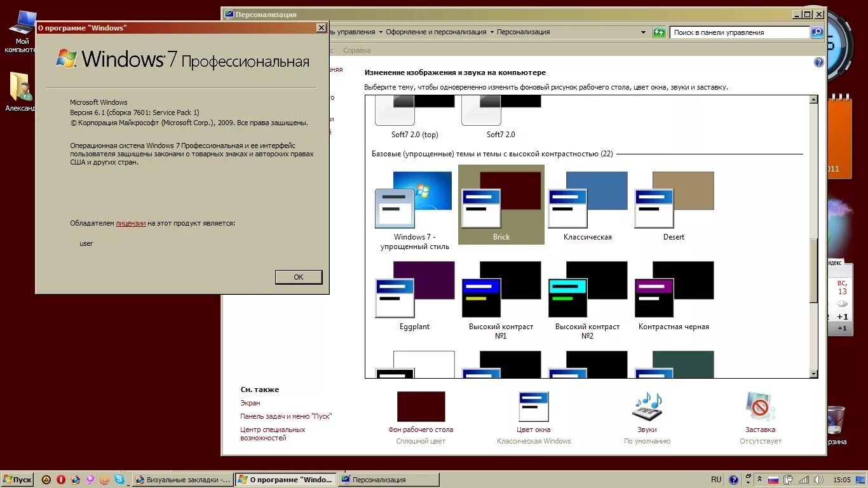Expand arrow after Оформление и персонализация breadcrumb
Screen dimensions: 868x488
click(492, 32)
